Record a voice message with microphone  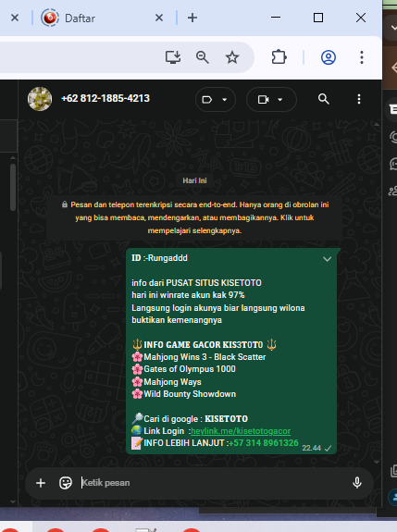point(357,483)
